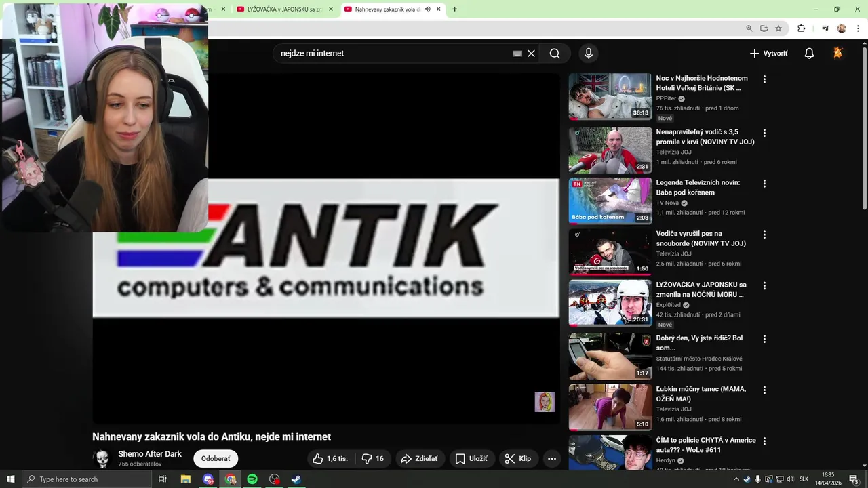Screen dimensions: 868x488
Task: Open Spotify from the taskbar
Action: click(x=252, y=479)
